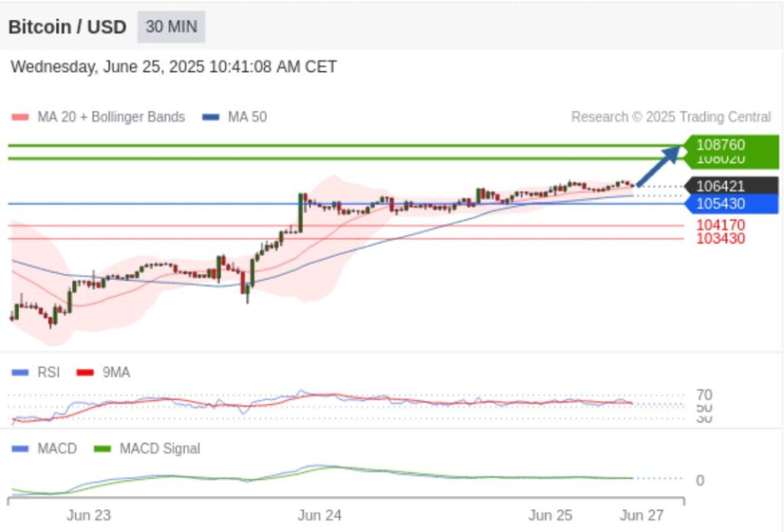This screenshot has width=784, height=532.
Task: Click the MACD Signal green legend marker
Action: pyautogui.click(x=103, y=449)
